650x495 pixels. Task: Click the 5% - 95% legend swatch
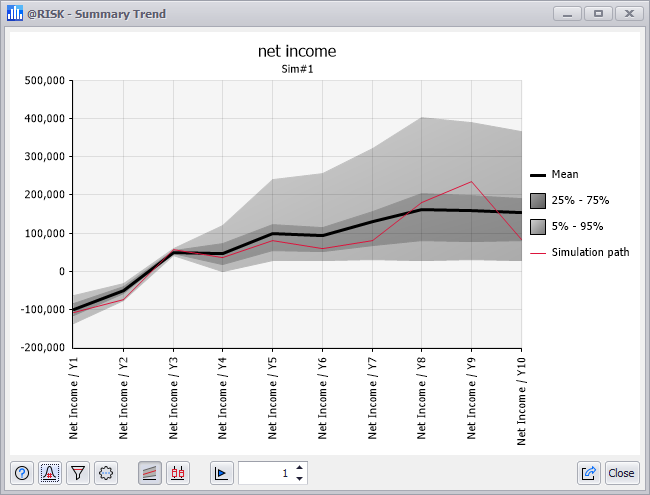[x=537, y=226]
